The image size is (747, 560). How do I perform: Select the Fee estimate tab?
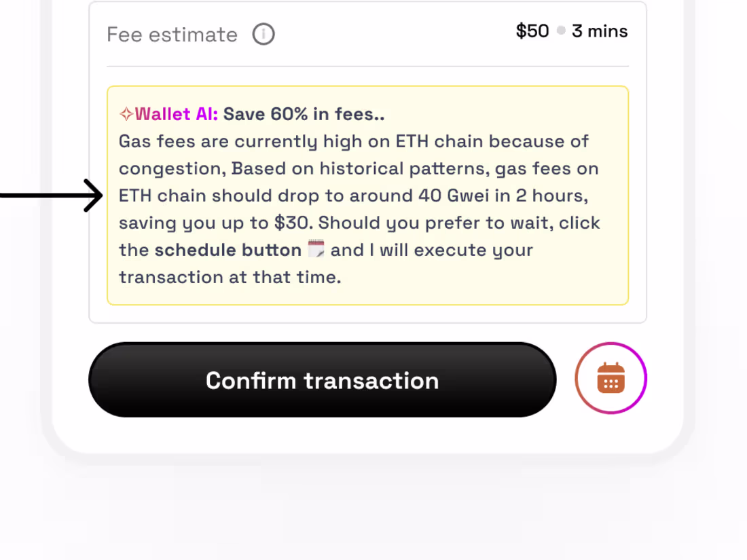[171, 34]
